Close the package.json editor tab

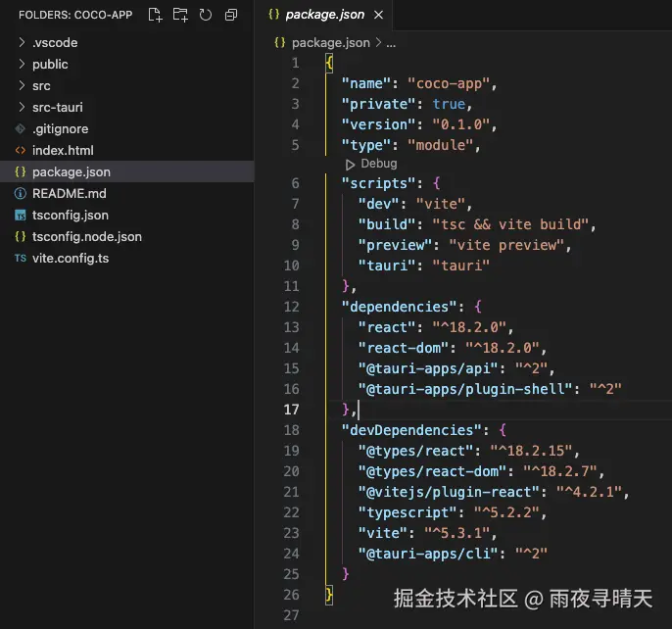pyautogui.click(x=378, y=15)
